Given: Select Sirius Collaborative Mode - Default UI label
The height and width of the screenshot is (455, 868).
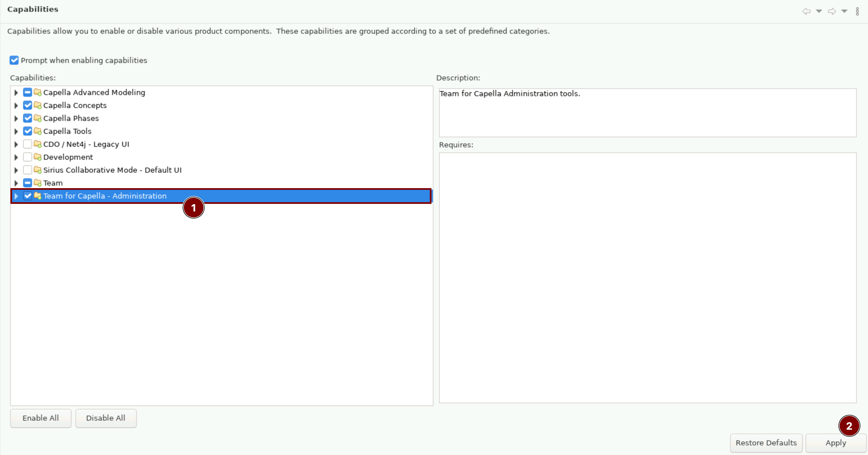Looking at the screenshot, I should (x=112, y=170).
